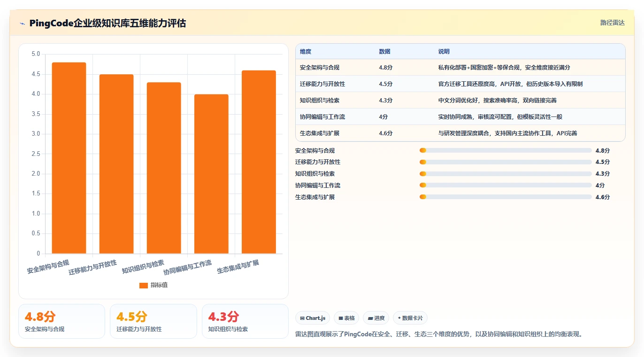Click the description starting 官方迁移工具还原度高
The height and width of the screenshot is (357, 644).
[x=510, y=84]
